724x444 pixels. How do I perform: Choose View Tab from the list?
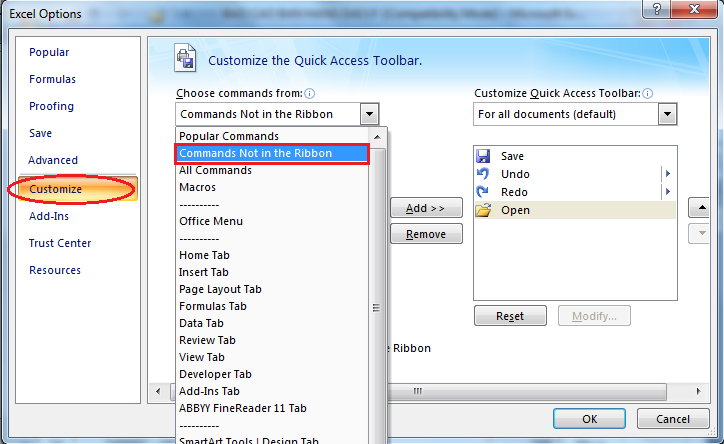tap(272, 357)
